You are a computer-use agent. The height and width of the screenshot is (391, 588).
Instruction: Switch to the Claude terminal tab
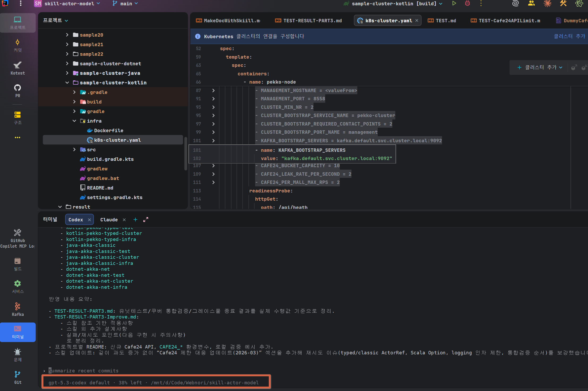(x=109, y=220)
